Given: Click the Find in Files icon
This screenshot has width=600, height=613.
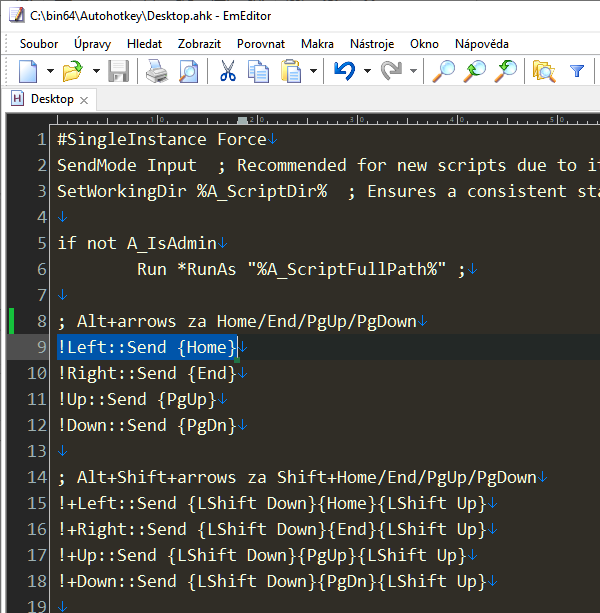Looking at the screenshot, I should (x=544, y=71).
